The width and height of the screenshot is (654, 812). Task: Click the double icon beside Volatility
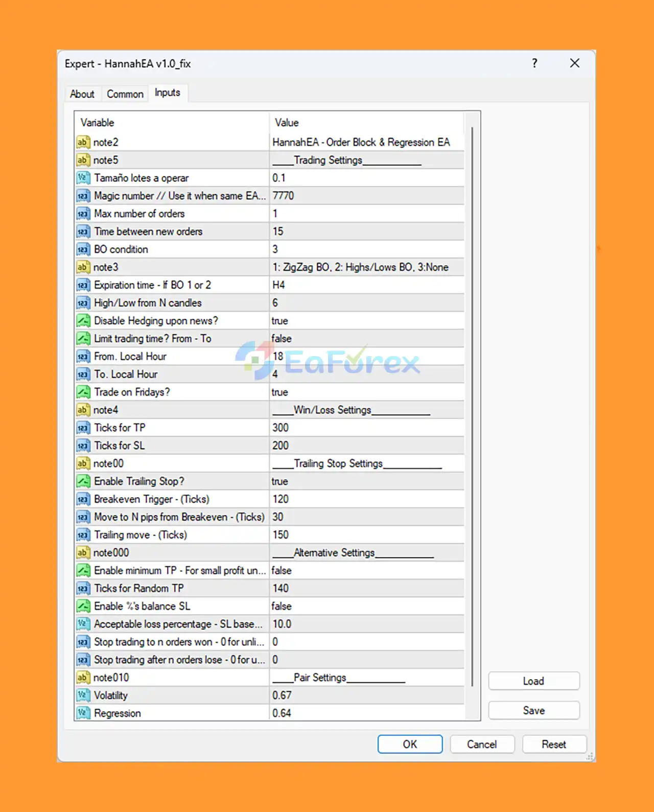(x=83, y=695)
